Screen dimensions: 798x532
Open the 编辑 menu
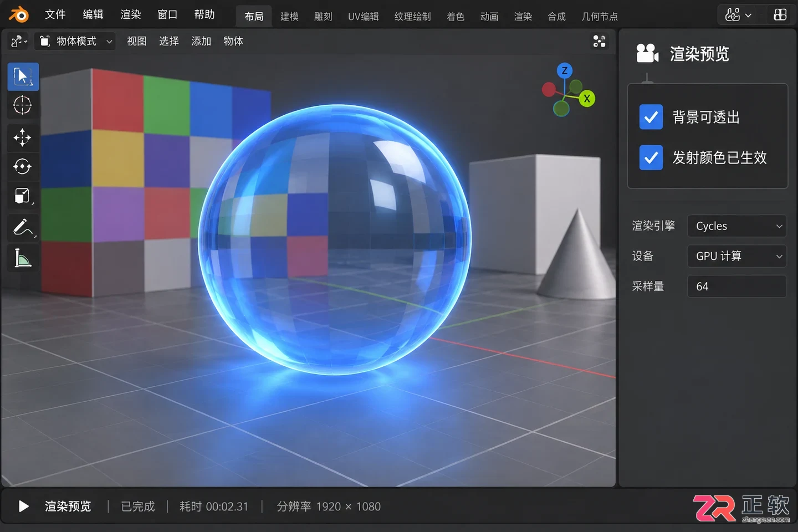coord(93,14)
